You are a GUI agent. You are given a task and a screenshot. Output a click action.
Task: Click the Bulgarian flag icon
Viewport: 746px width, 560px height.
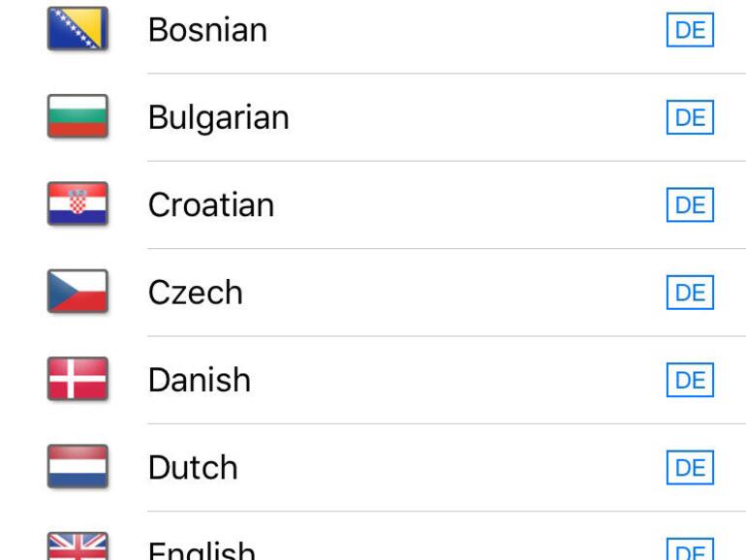(x=78, y=117)
